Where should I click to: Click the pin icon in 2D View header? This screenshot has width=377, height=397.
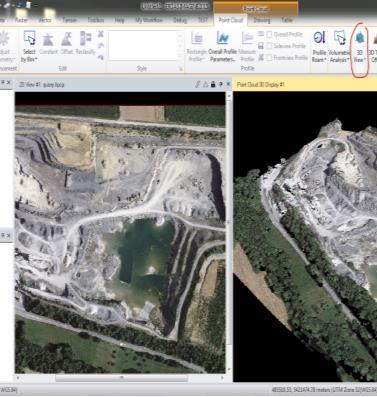click(221, 84)
